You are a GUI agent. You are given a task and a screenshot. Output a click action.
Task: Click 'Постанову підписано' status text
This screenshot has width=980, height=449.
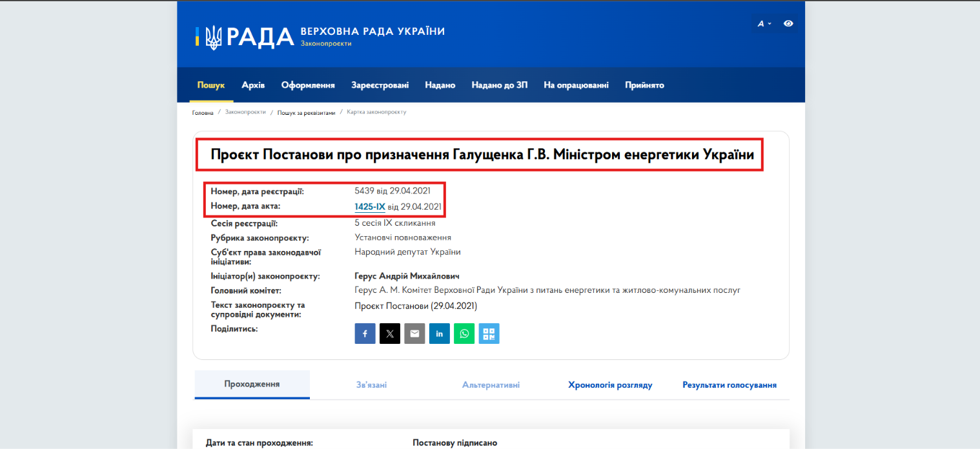pos(455,443)
